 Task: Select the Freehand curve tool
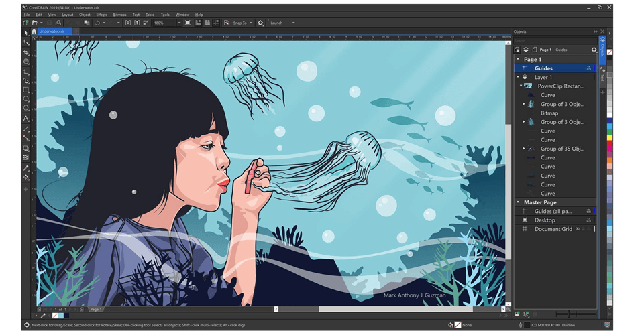click(26, 72)
